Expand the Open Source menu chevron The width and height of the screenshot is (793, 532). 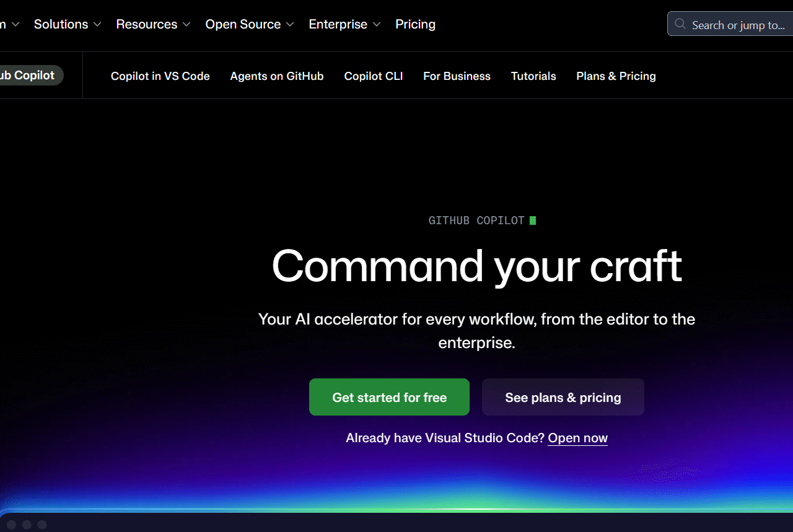[x=290, y=24]
